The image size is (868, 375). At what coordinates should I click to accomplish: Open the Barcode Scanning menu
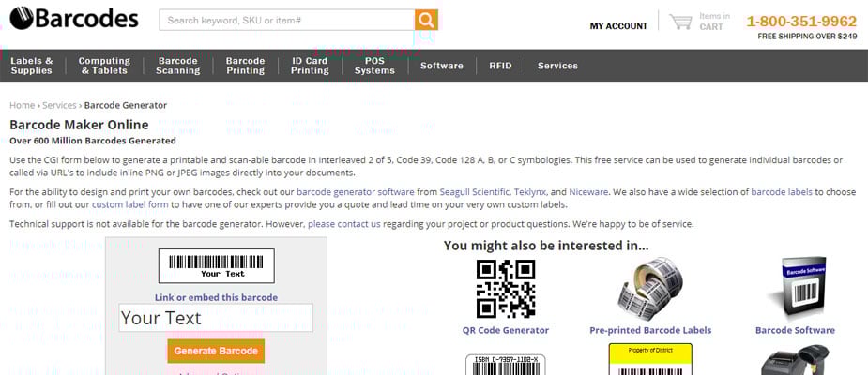(177, 66)
